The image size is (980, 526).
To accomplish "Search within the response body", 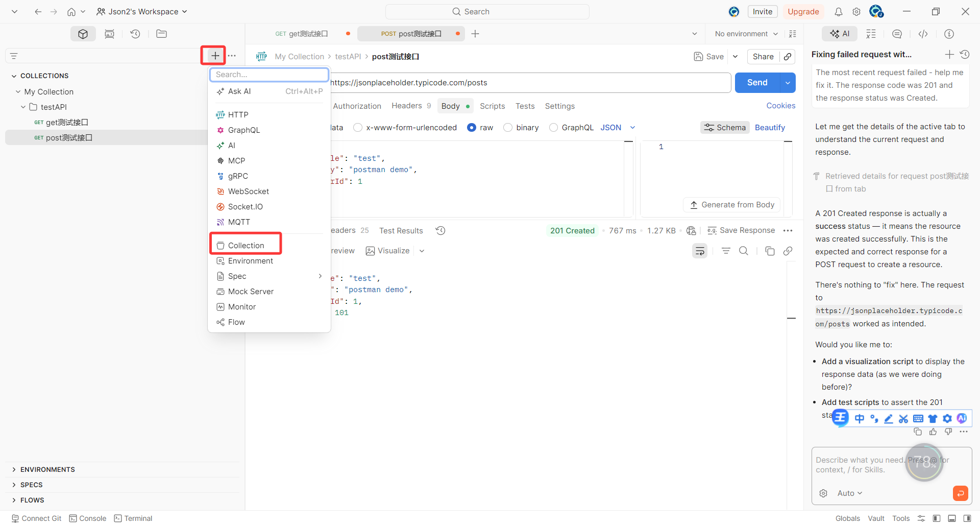I will [744, 251].
